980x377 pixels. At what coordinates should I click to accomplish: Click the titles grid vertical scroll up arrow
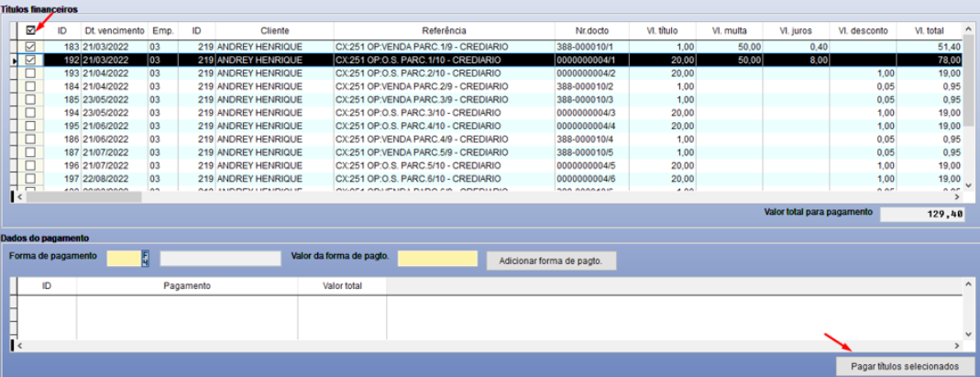coord(968,28)
